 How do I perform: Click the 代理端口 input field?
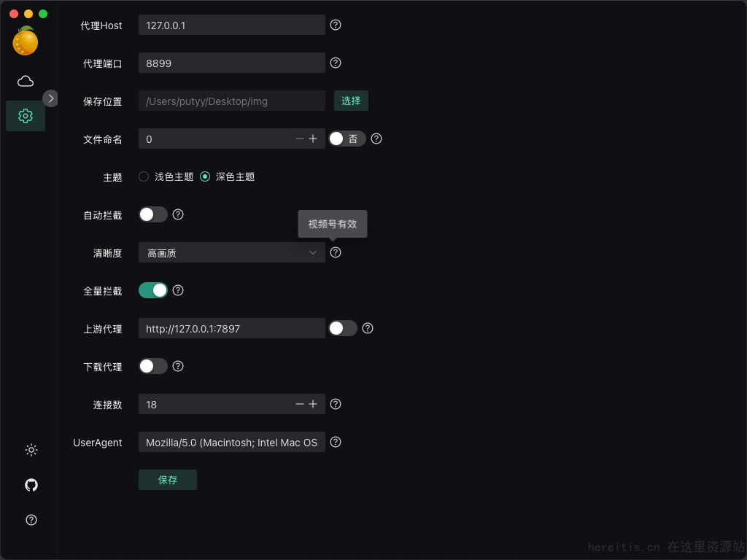coord(231,63)
